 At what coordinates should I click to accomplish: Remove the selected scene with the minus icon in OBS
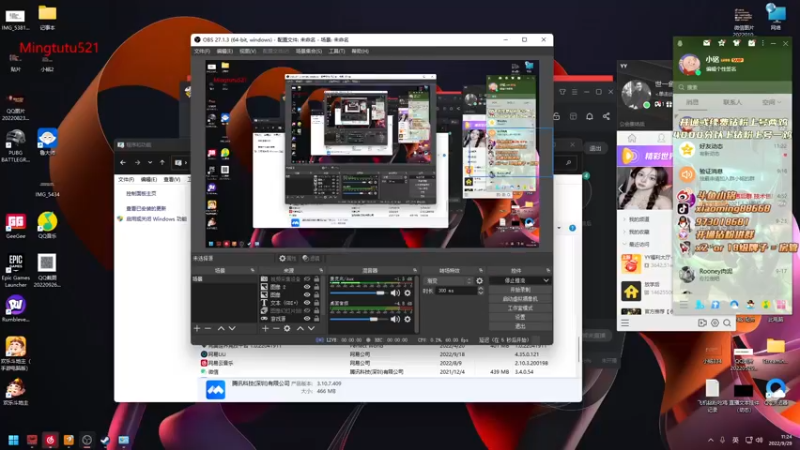[x=208, y=329]
